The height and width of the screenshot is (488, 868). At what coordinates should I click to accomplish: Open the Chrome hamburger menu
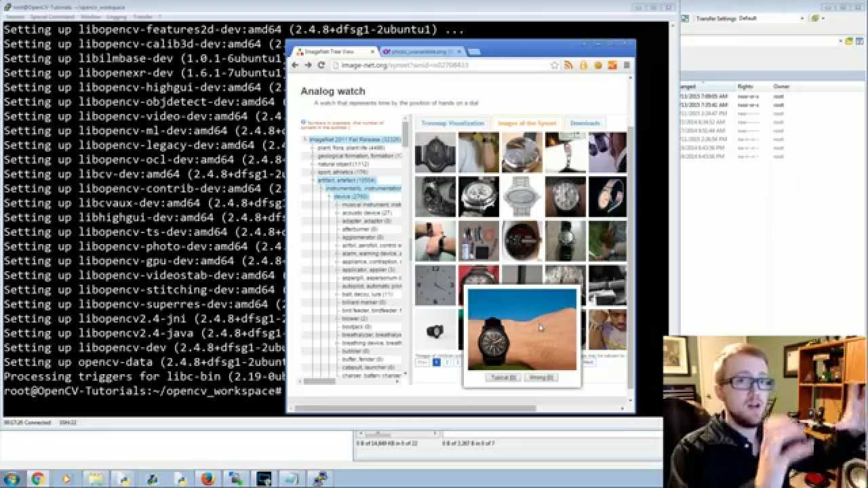coord(627,65)
